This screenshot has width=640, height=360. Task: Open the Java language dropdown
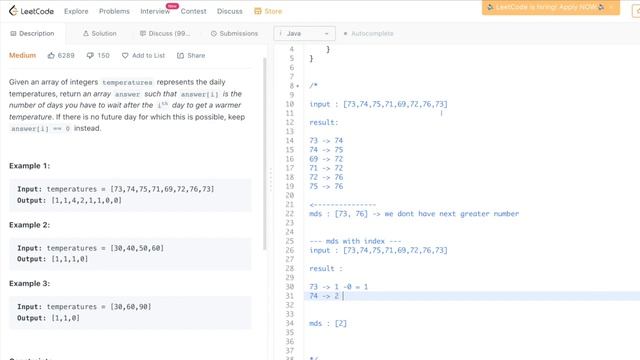click(x=304, y=33)
